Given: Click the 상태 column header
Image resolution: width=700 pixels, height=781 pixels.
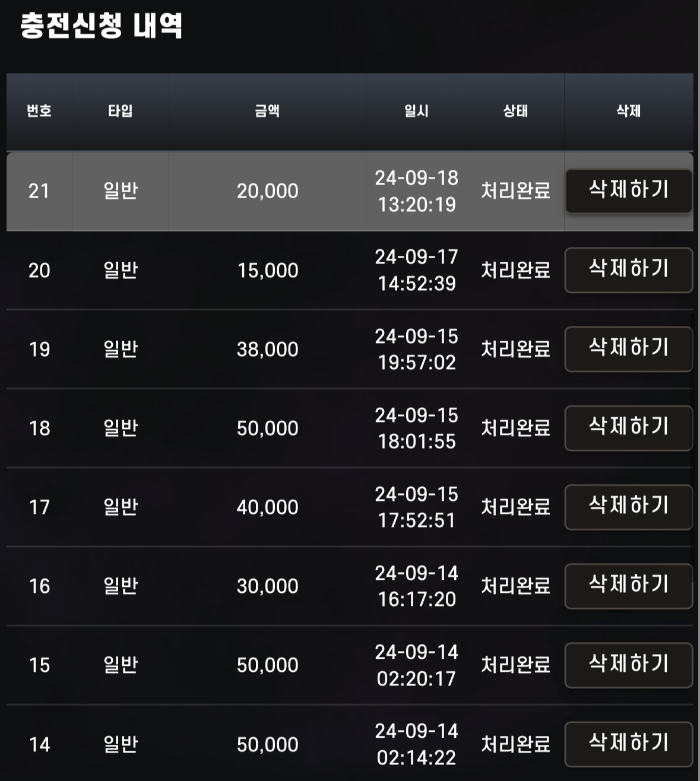Looking at the screenshot, I should click(515, 111).
